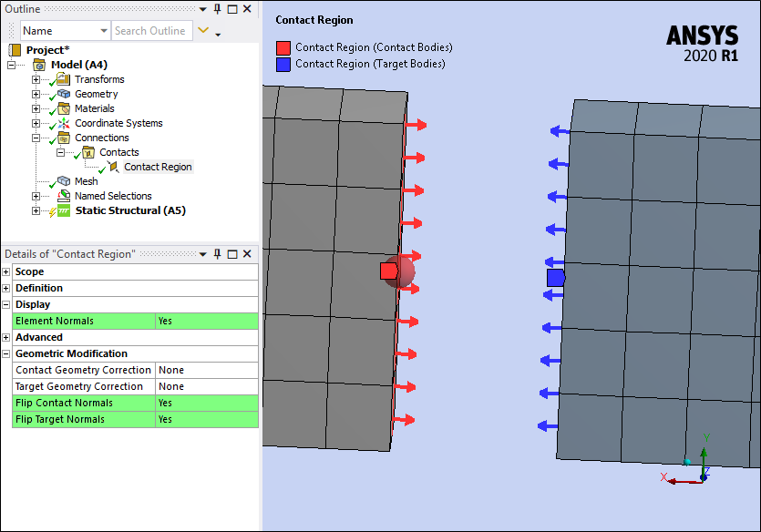Pin the Outline panel
The image size is (761, 532).
point(217,8)
